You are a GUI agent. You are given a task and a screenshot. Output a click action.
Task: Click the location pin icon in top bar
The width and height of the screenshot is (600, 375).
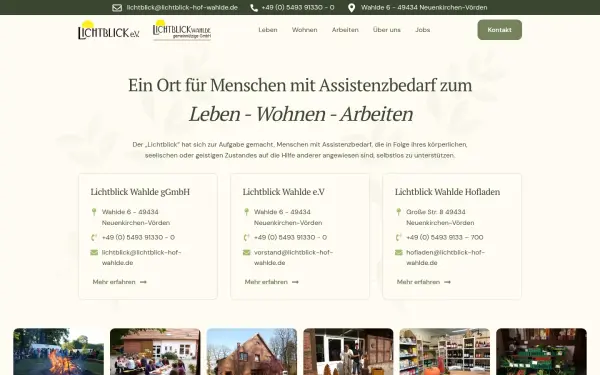(x=351, y=8)
